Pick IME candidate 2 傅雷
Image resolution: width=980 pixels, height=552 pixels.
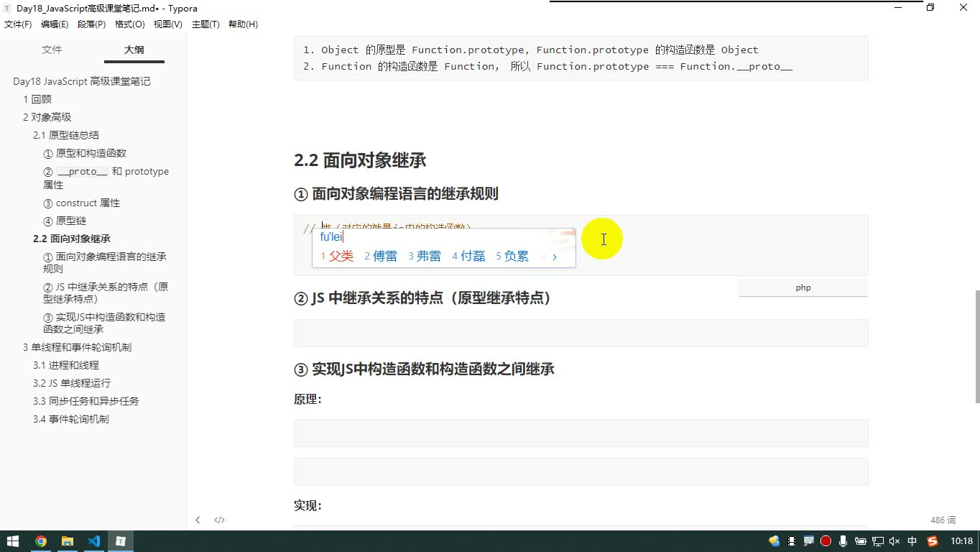coord(381,257)
